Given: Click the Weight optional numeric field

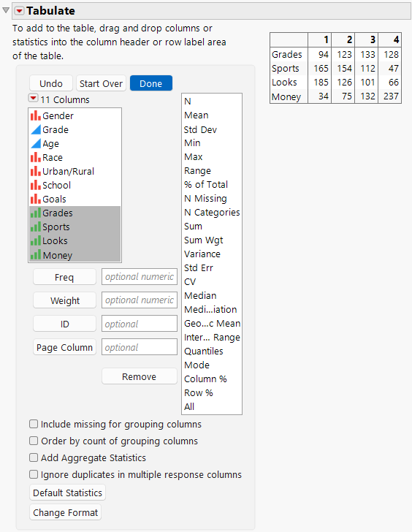Looking at the screenshot, I should pos(140,300).
